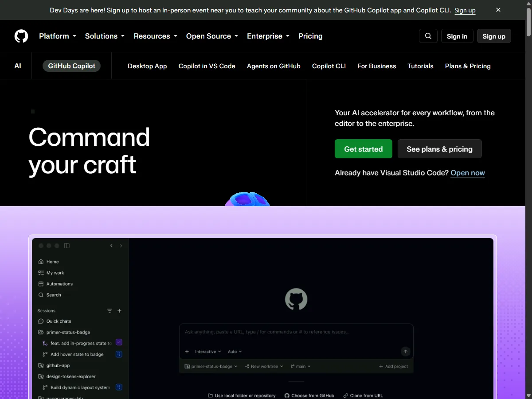Click the Sign in button
Screen dimensions: 532x399
(x=457, y=36)
